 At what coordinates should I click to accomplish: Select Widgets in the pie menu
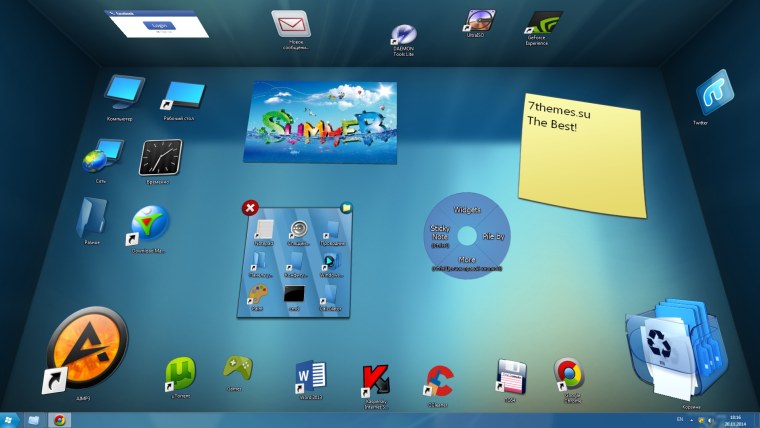pyautogui.click(x=467, y=211)
